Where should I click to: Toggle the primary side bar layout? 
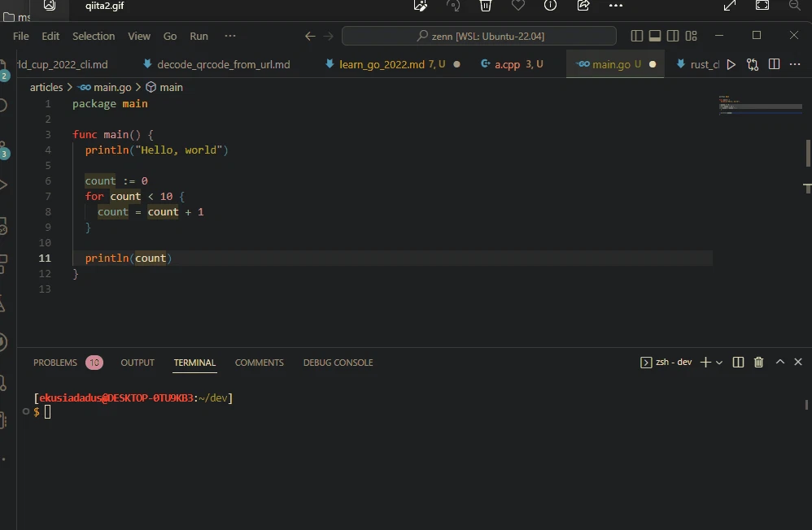pos(637,36)
